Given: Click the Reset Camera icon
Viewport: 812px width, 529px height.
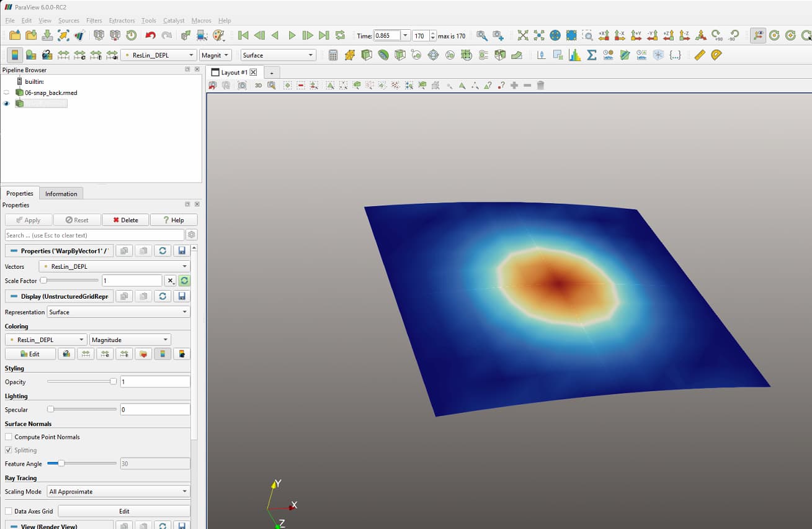Looking at the screenshot, I should pos(523,36).
